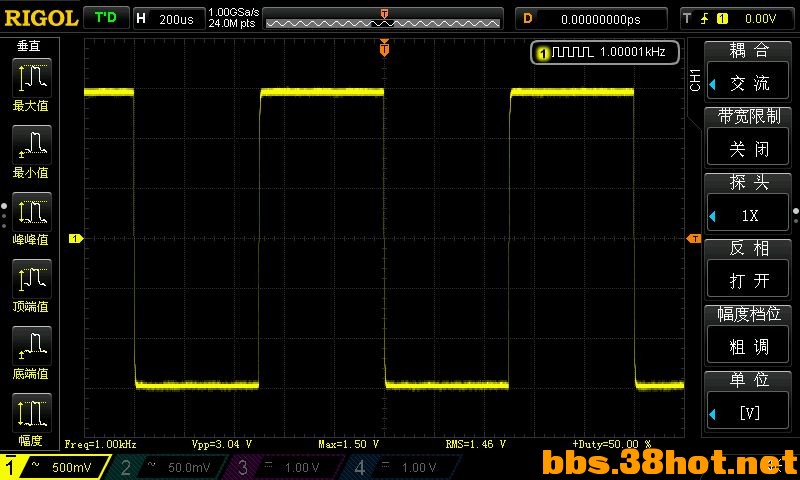Viewport: 800px width, 480px height.
Task: Click the waveform memory overview bar
Action: (x=383, y=22)
